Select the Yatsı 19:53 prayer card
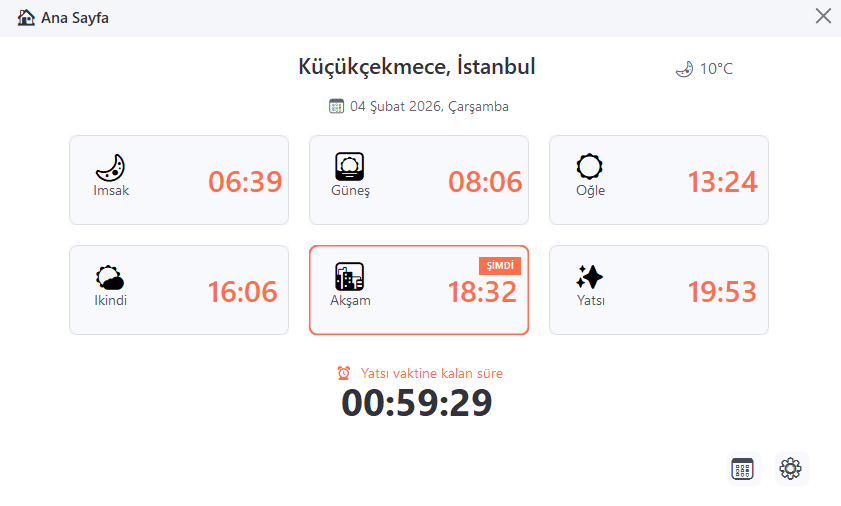Viewport: 841px width, 506px height. (x=659, y=290)
